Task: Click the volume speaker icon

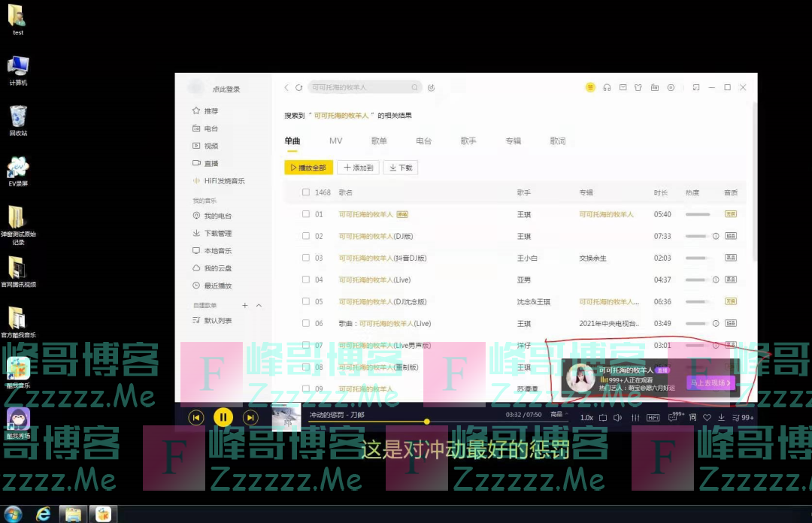Action: [618, 417]
